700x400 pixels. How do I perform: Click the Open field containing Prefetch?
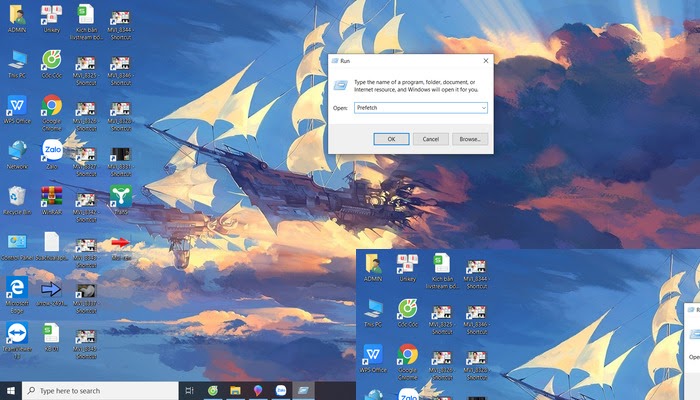coord(421,108)
